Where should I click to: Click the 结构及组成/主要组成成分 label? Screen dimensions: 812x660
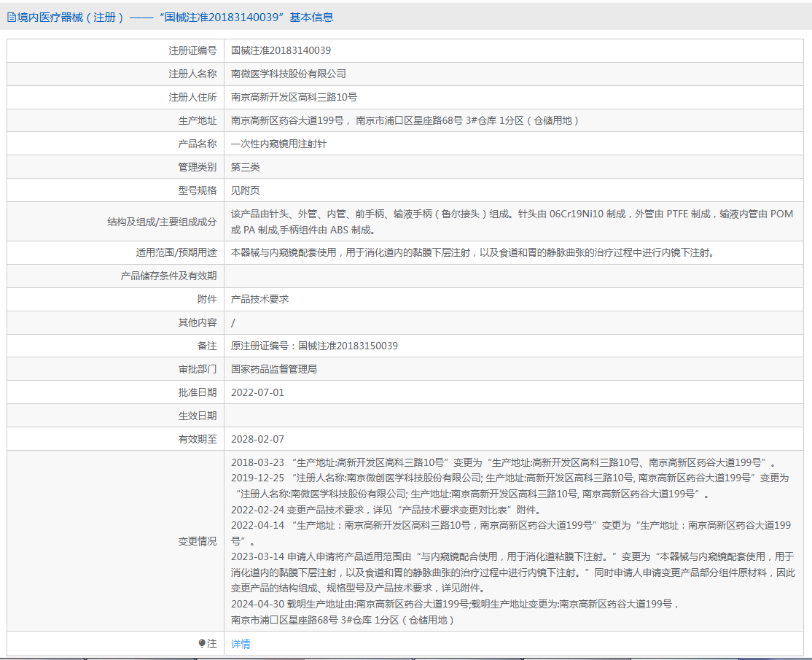pyautogui.click(x=162, y=222)
